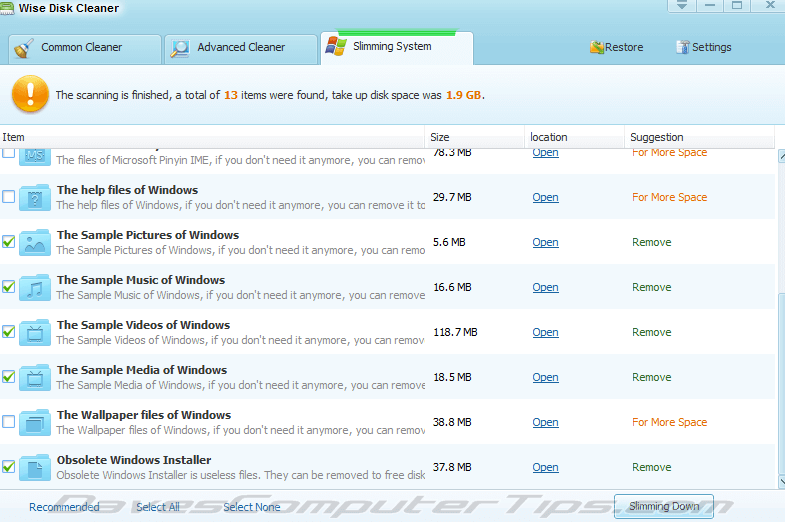Click the broom icon on Common Cleaner
The height and width of the screenshot is (522, 785).
23,48
